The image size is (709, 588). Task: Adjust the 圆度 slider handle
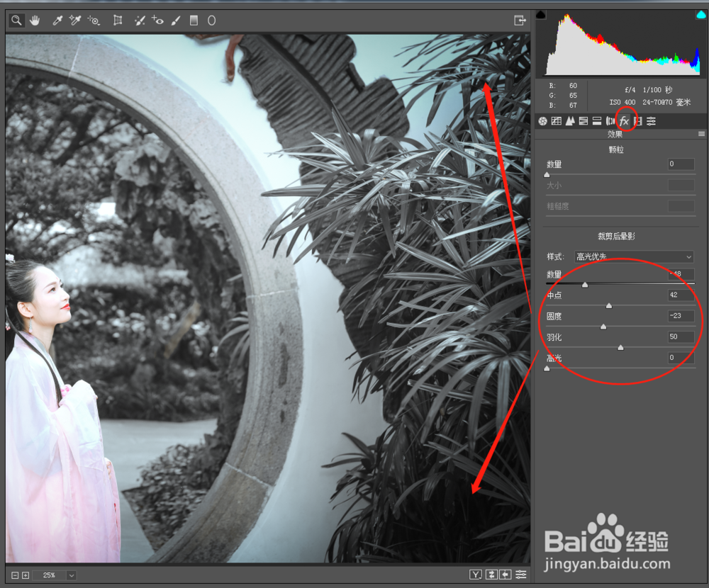603,327
